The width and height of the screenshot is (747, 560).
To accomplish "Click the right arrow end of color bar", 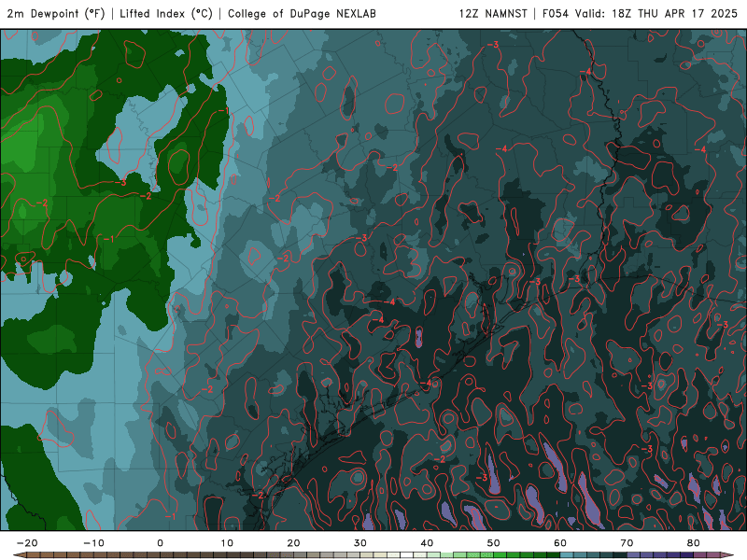I will pyautogui.click(x=727, y=555).
